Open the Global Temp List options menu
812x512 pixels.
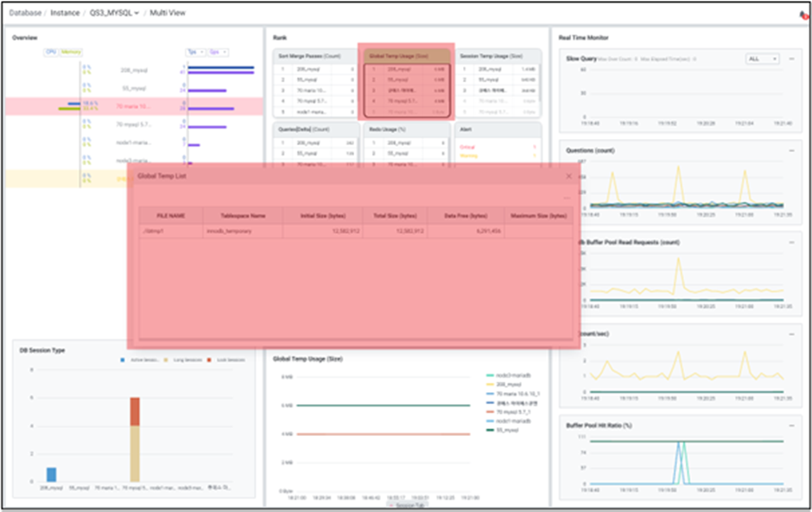pos(567,198)
